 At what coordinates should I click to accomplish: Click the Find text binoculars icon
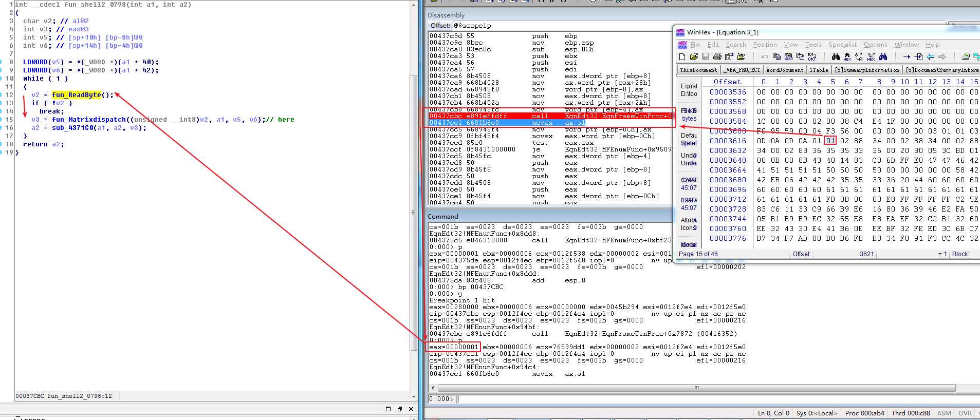pos(836,56)
